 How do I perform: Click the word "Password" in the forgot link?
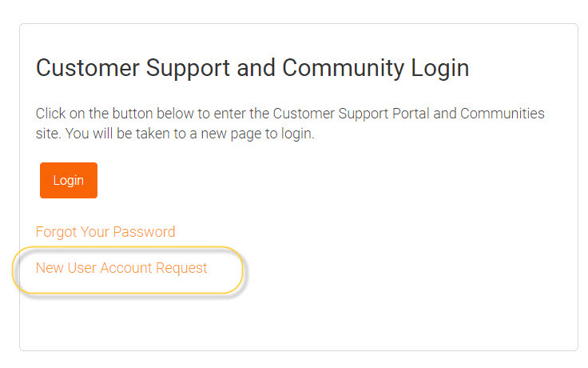click(144, 232)
